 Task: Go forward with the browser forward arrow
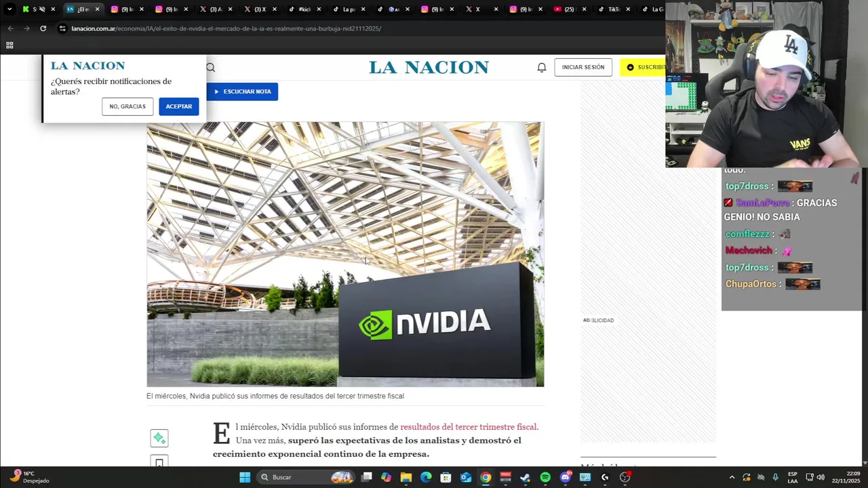26,28
